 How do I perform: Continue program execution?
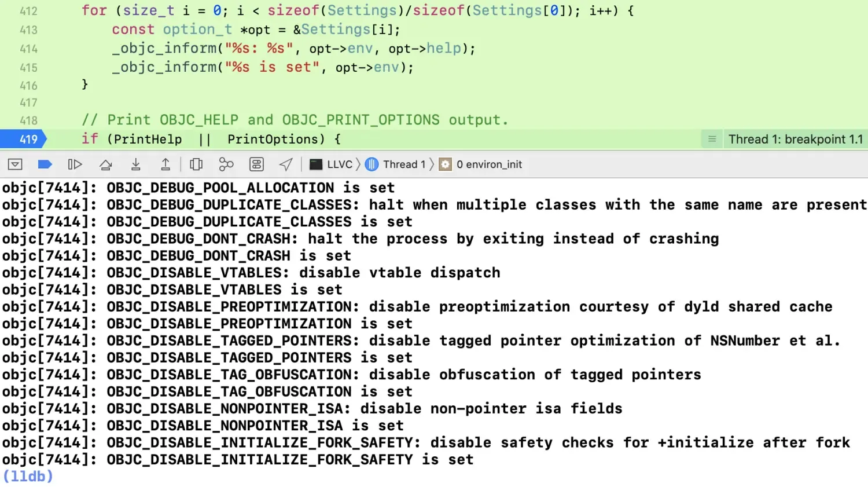click(x=75, y=164)
